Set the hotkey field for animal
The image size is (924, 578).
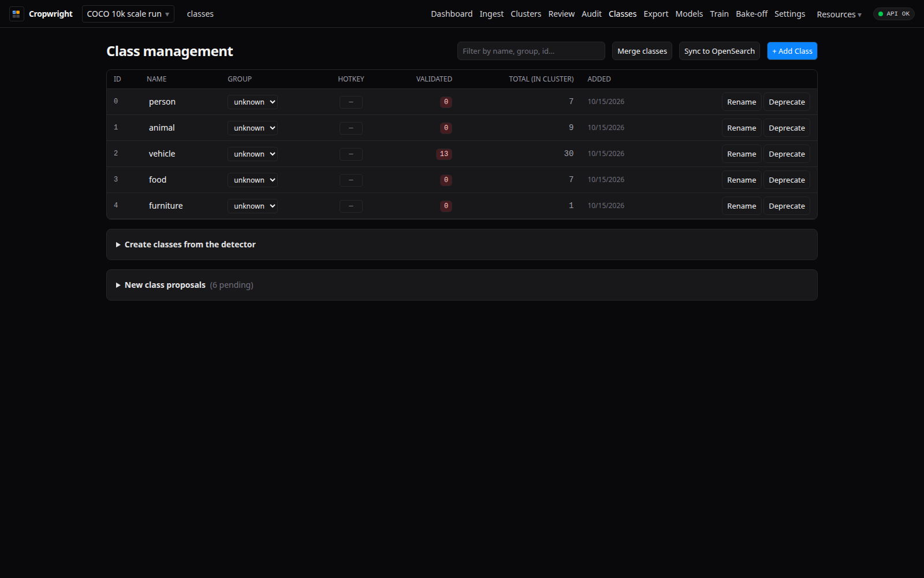point(351,128)
